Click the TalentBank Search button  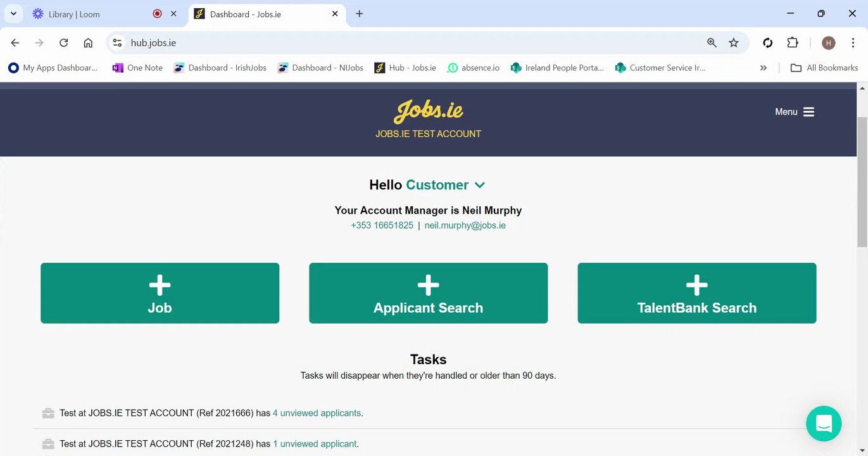[x=696, y=293]
